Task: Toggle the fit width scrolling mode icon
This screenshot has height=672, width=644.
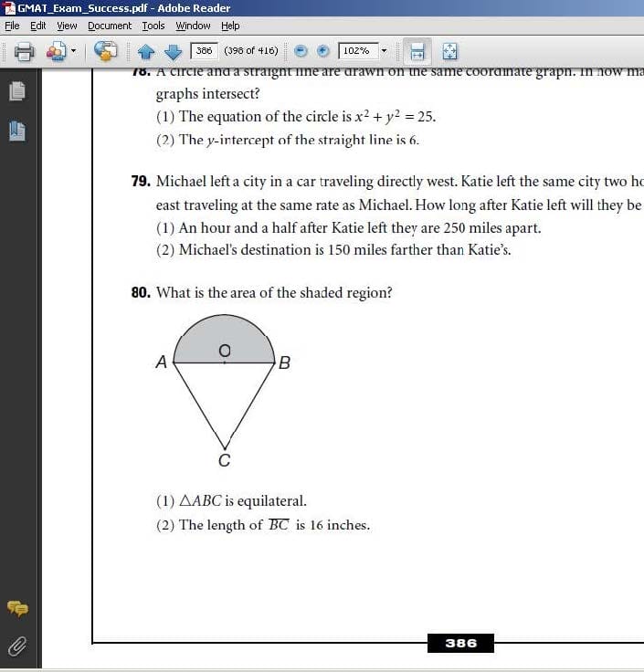Action: [417, 51]
